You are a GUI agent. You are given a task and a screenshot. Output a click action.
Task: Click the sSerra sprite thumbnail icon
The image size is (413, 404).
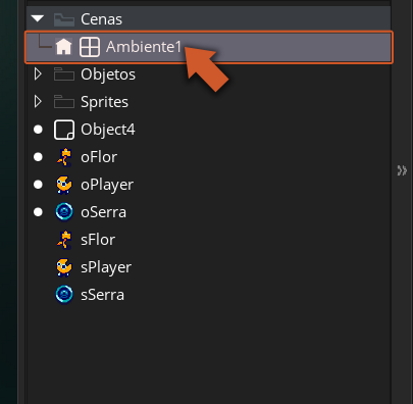coord(64,295)
